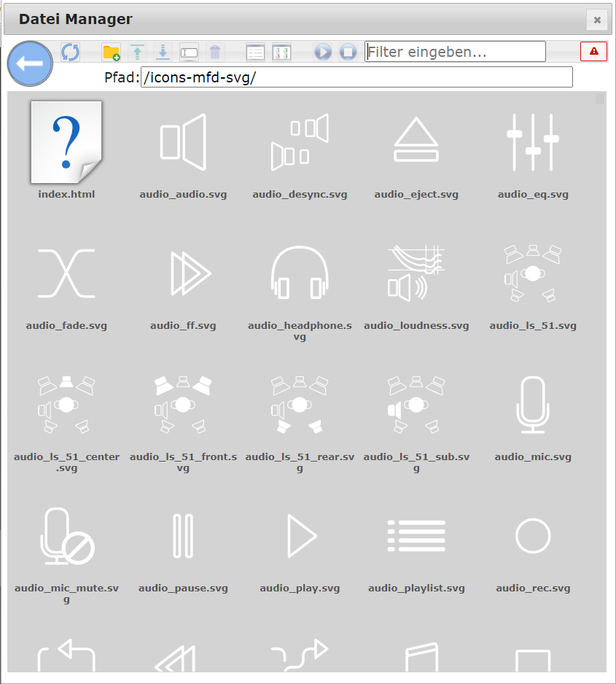Click the Pfad path text field

tap(356, 77)
